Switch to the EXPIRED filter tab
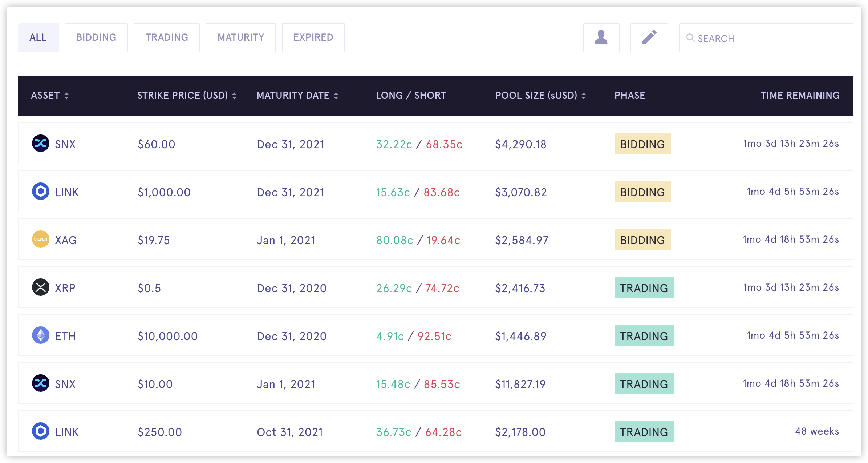Screen dimensions: 868x463 [x=313, y=38]
